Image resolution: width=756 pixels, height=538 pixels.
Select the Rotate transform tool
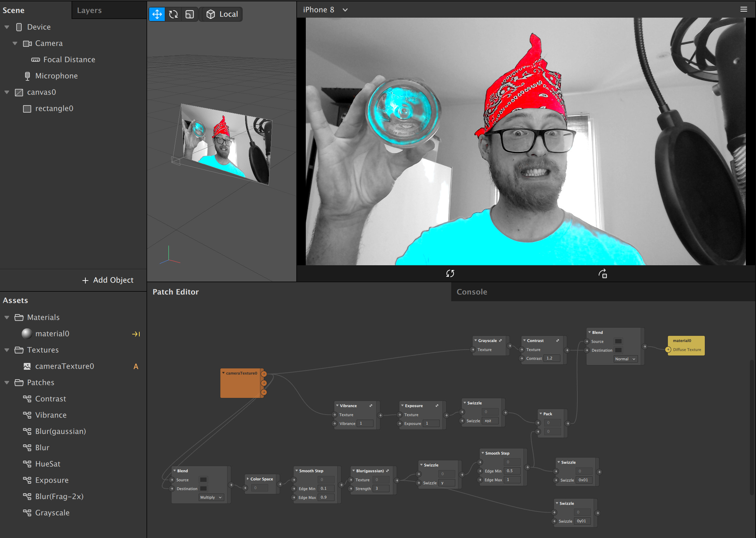(x=173, y=14)
